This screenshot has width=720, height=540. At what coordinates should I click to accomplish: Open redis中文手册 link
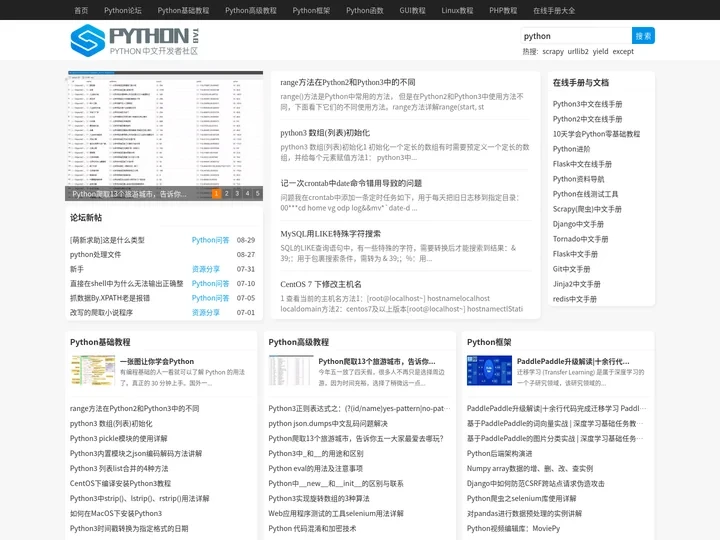(x=575, y=299)
